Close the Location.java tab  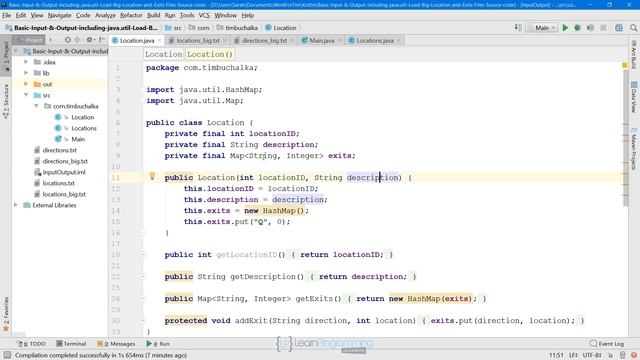pyautogui.click(x=160, y=40)
